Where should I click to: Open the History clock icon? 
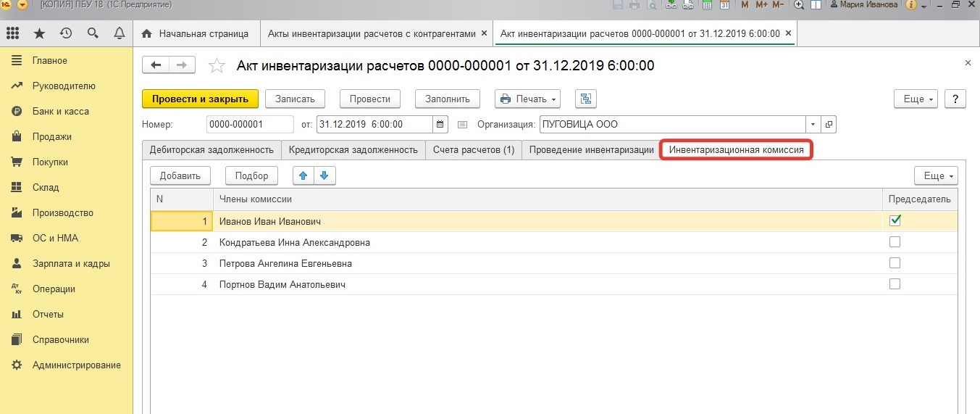click(x=66, y=33)
